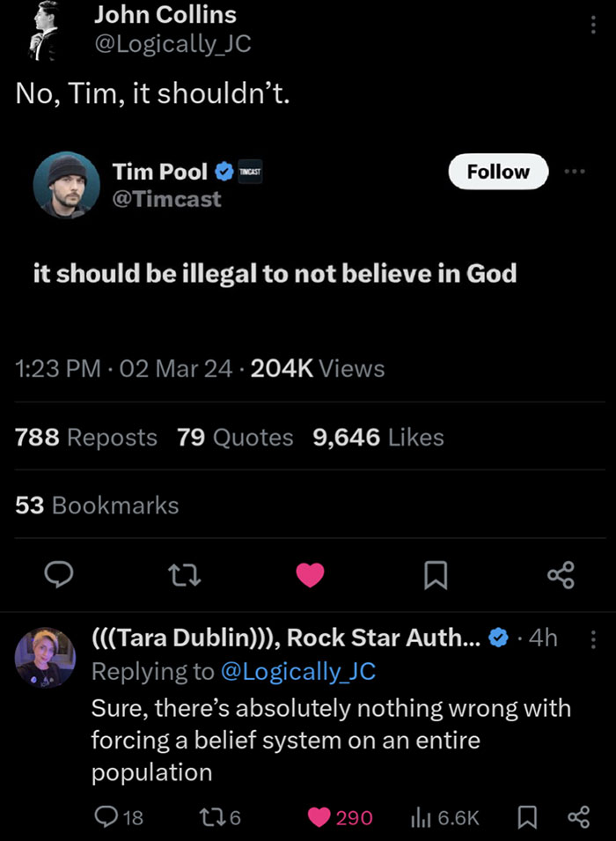Open the three-dot menu beside the Follow button

576,172
